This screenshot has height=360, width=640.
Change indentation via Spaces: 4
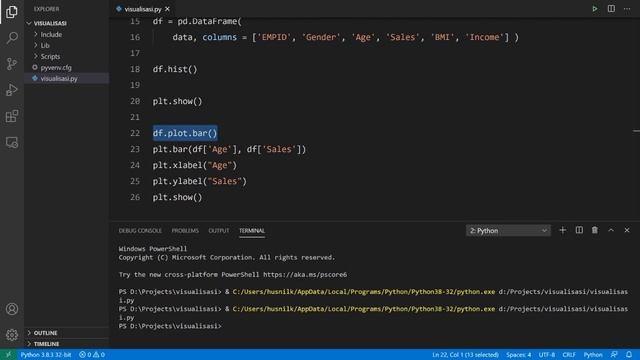[x=519, y=354]
